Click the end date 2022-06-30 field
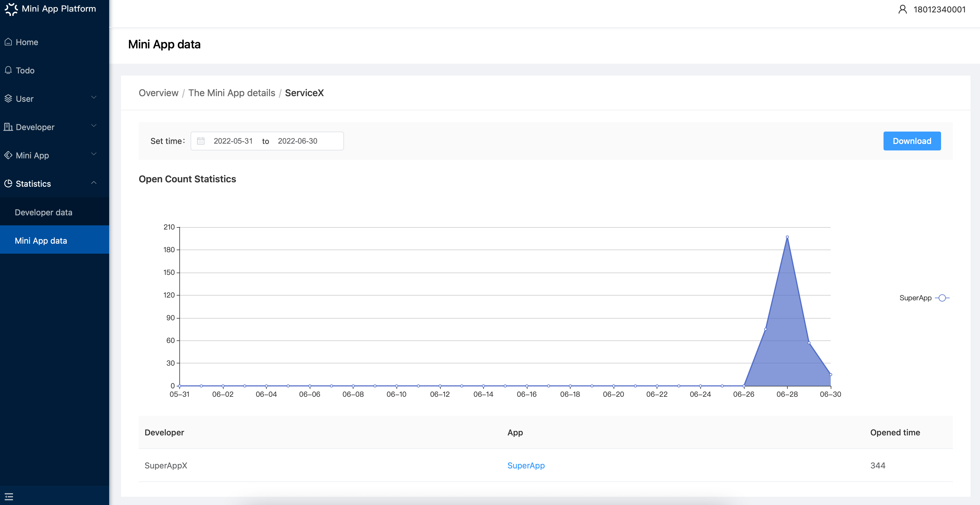The image size is (980, 505). click(297, 141)
